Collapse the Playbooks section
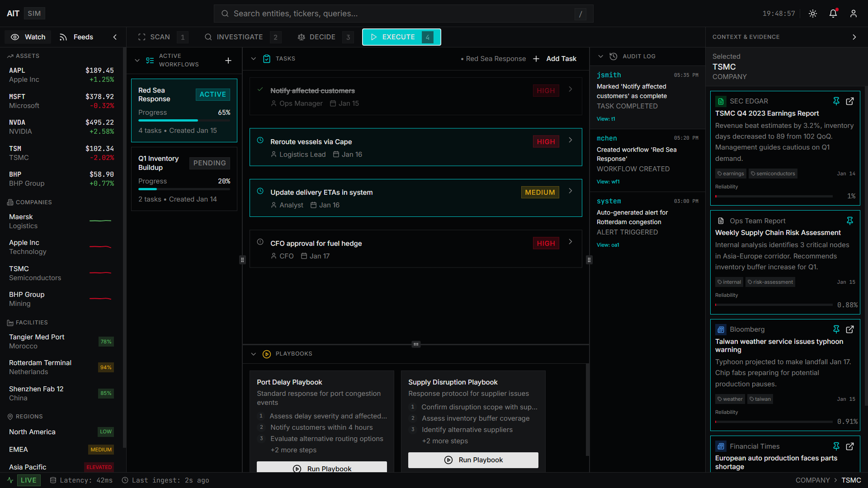868x488 pixels. coord(254,354)
